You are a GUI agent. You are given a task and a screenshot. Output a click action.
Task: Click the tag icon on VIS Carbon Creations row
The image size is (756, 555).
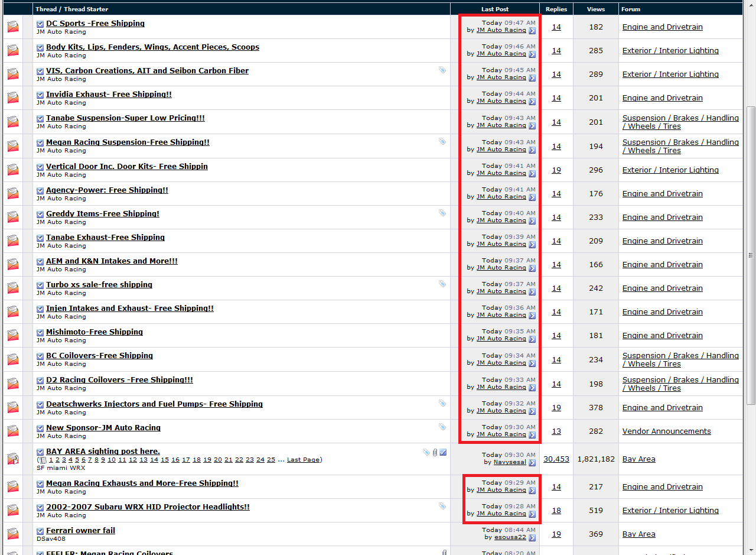pos(442,70)
